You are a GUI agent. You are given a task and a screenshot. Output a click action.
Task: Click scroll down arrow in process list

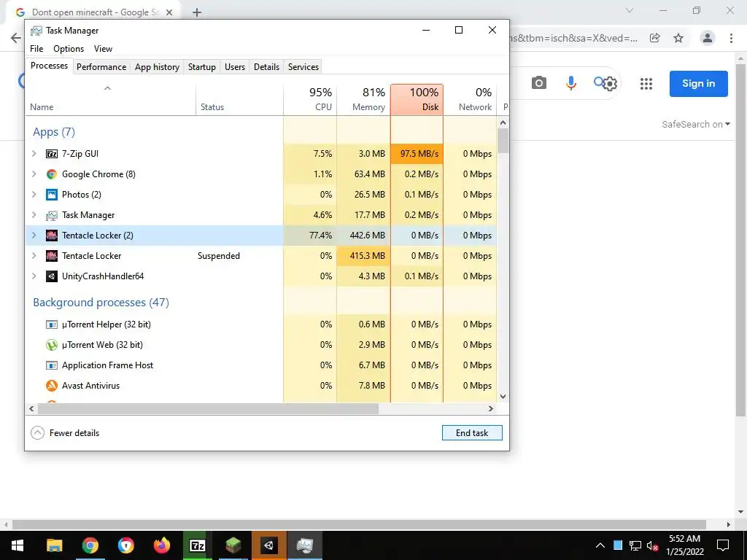(503, 397)
